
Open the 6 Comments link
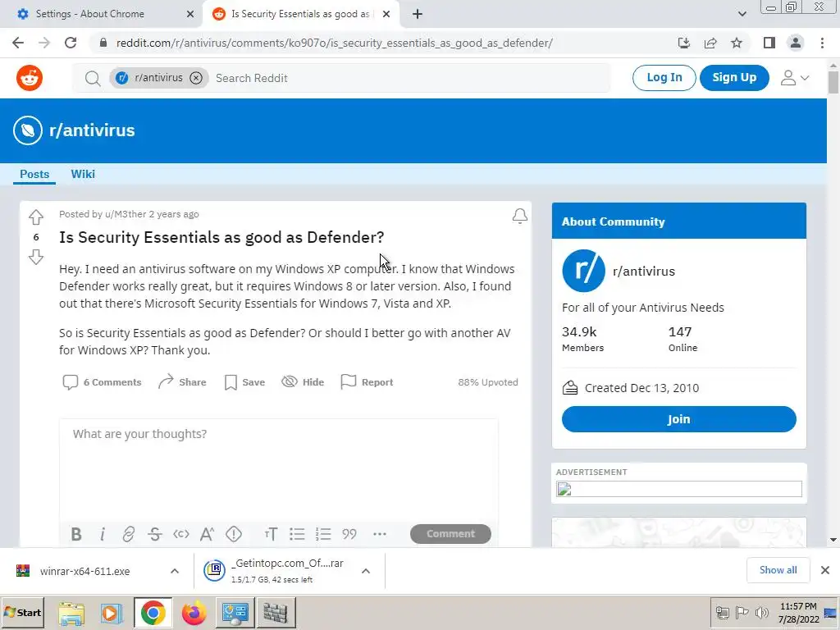tap(102, 382)
